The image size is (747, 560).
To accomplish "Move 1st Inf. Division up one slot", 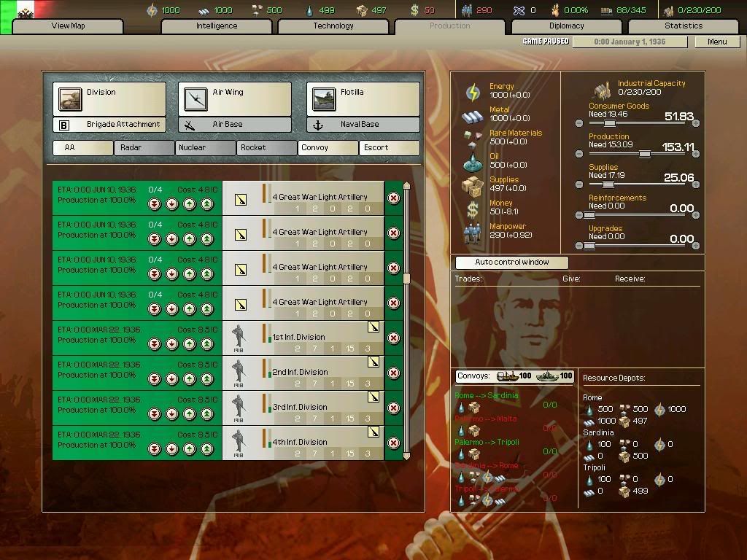I will (x=190, y=344).
